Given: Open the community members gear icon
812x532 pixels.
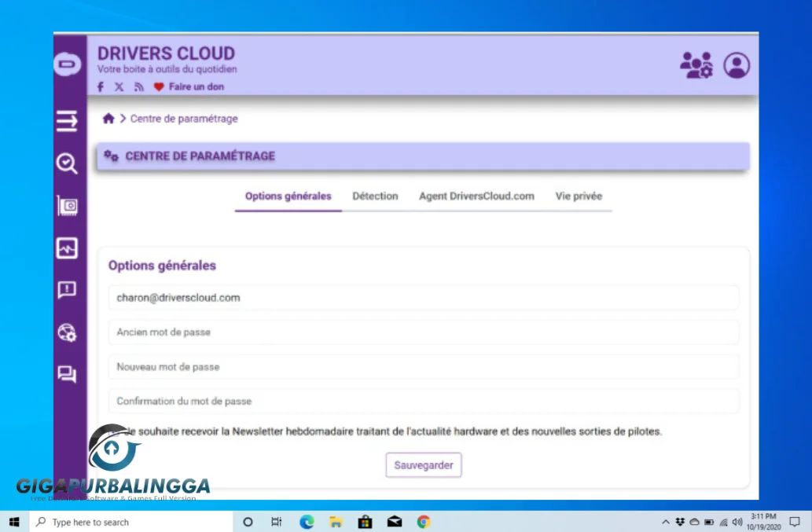Looking at the screenshot, I should (x=696, y=65).
